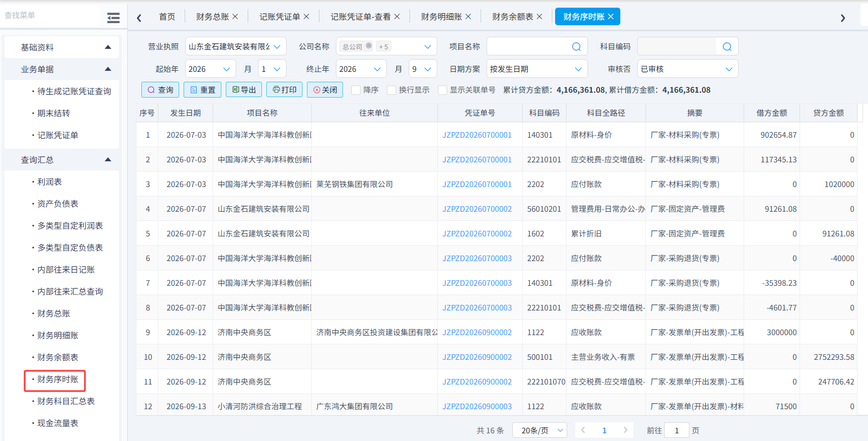
Task: Collapse the 业务单据 menu group
Action: pos(108,69)
